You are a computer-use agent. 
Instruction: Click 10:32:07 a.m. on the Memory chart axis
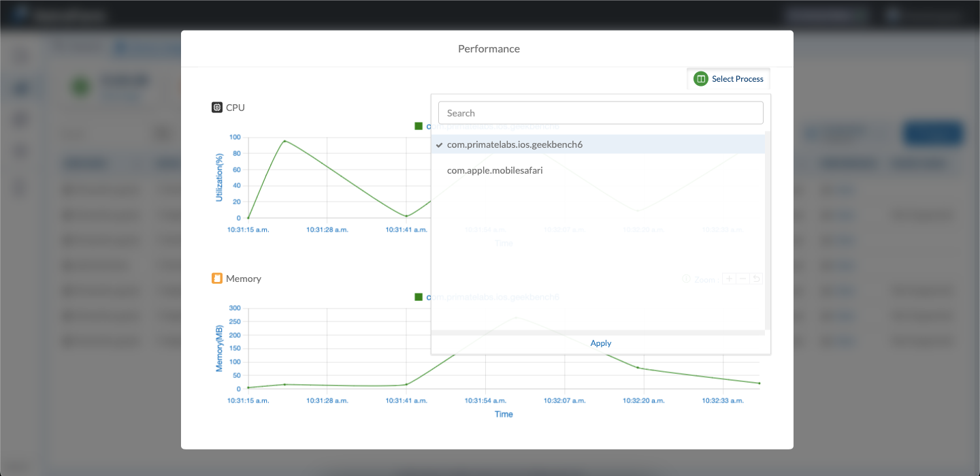click(565, 401)
